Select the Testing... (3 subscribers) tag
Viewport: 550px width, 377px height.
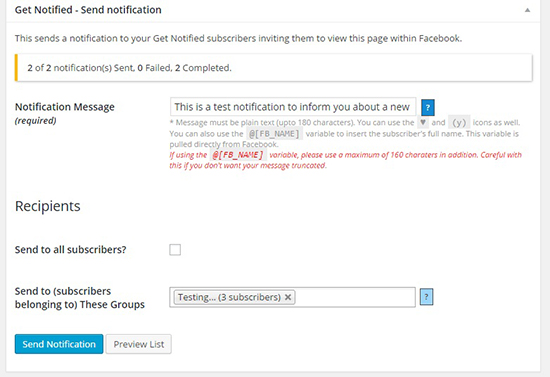pos(234,297)
